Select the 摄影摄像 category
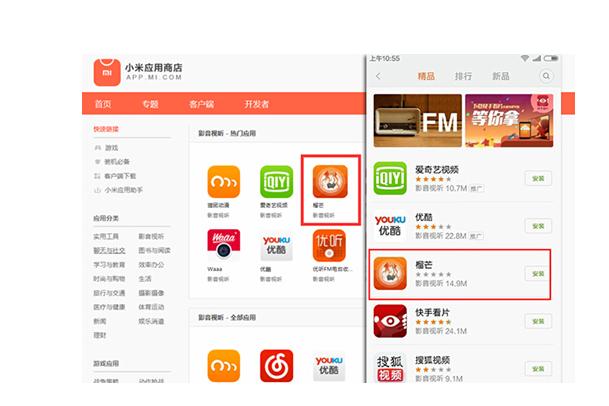This screenshot has width=609, height=406. tap(151, 293)
